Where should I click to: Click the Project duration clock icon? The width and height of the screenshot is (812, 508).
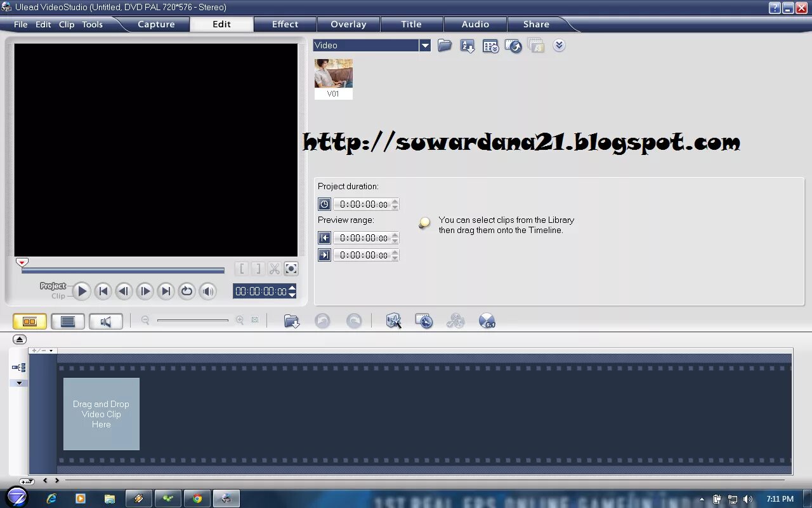[x=324, y=204]
